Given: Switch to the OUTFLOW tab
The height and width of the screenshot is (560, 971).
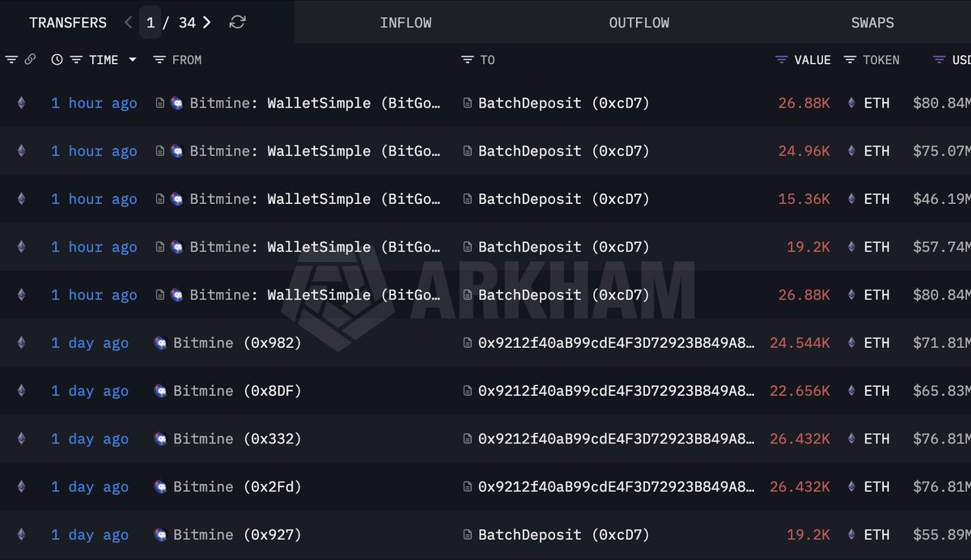Looking at the screenshot, I should point(638,23).
